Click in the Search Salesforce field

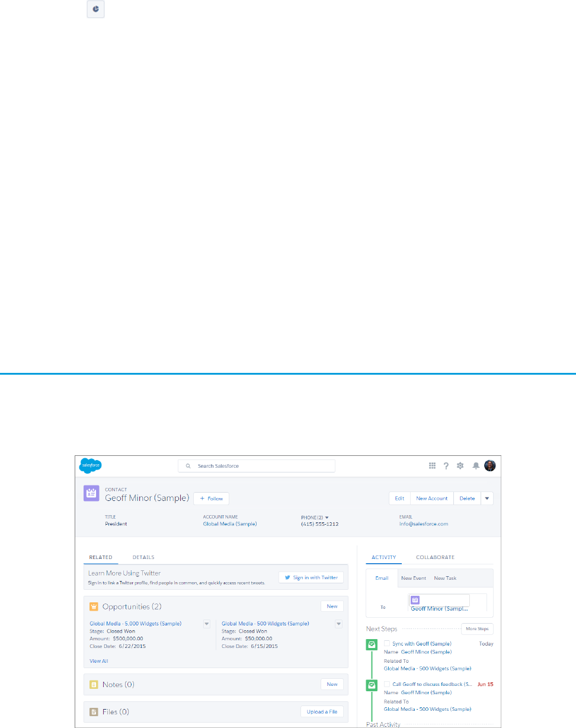[x=257, y=466]
